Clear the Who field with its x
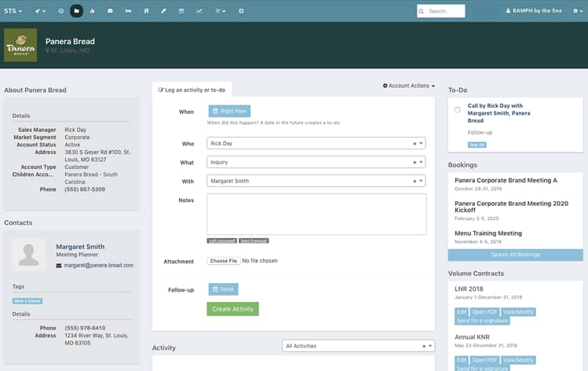 point(415,143)
